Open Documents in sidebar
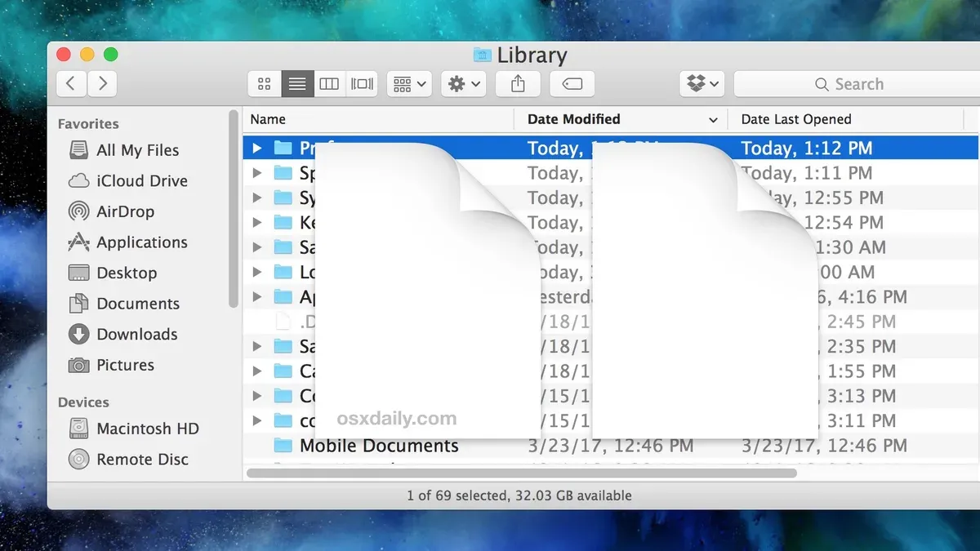980x551 pixels. [x=124, y=304]
